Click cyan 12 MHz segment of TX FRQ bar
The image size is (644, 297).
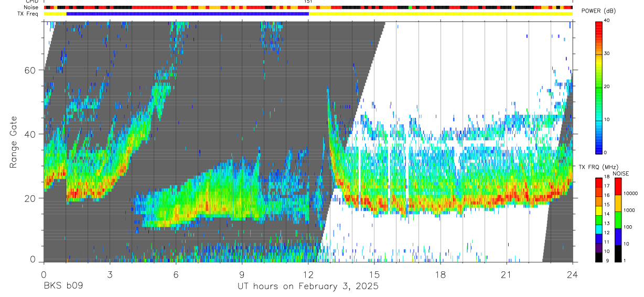(598, 229)
